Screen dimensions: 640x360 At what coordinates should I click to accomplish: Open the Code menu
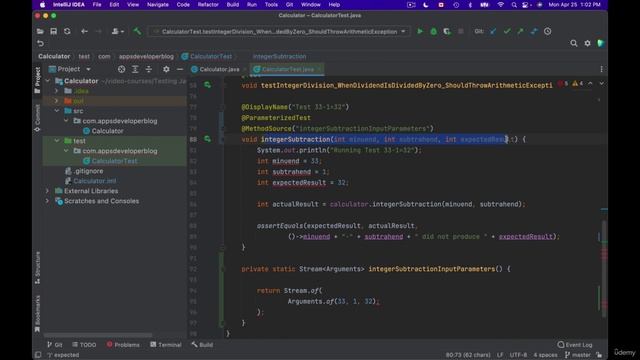183,5
